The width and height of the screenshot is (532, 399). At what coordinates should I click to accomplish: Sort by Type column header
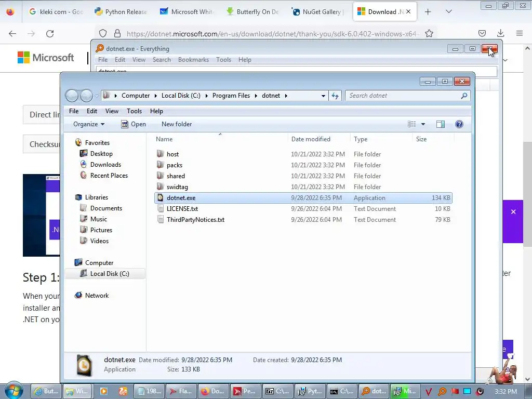(x=382, y=139)
